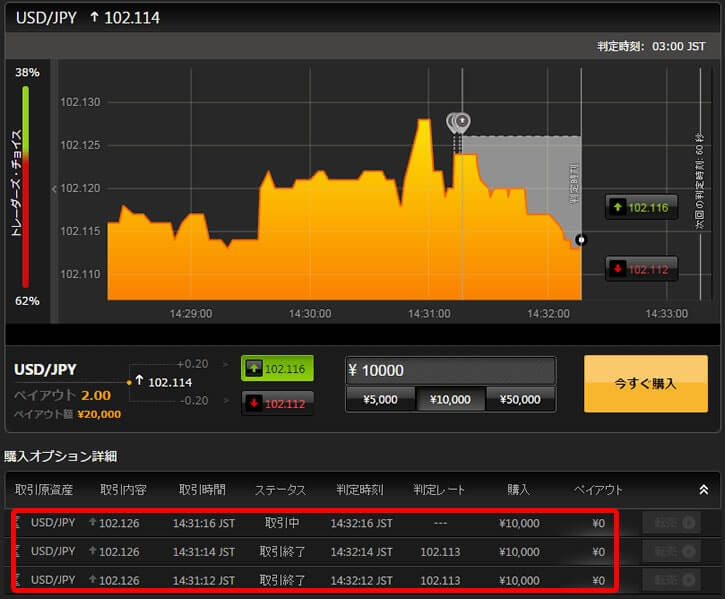Click the up arrow in the 14:31:12 JST trade row

(x=93, y=580)
